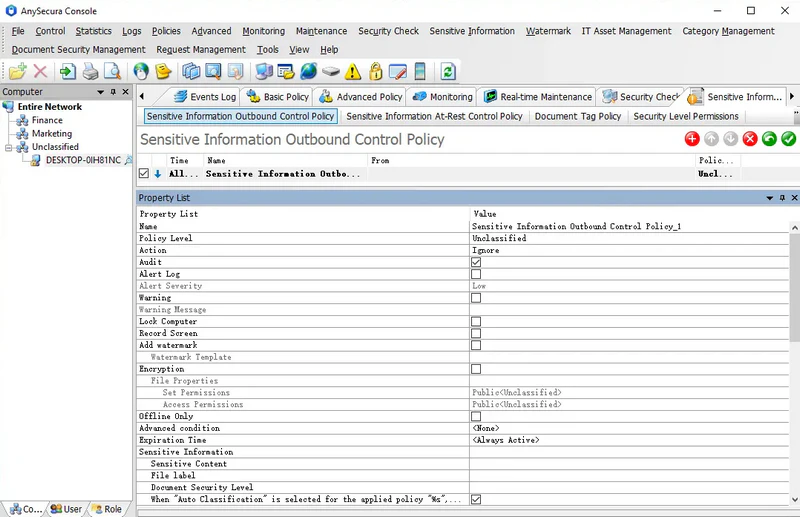Apply changes with green checkmark circle
800x517 pixels.
[788, 139]
